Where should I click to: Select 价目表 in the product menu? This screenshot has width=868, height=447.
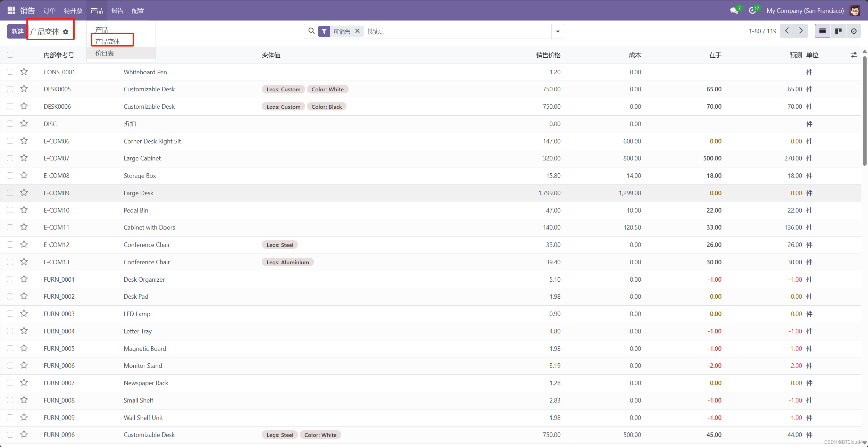(105, 53)
